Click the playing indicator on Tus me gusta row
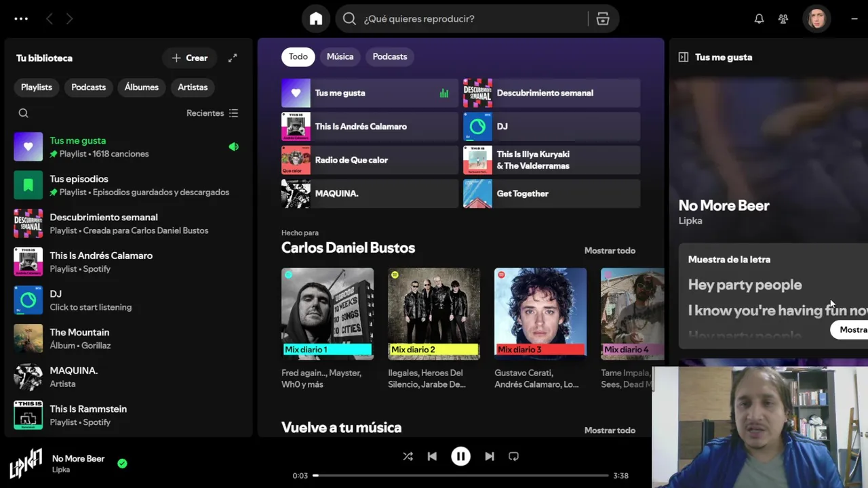The image size is (868, 488). point(234,147)
